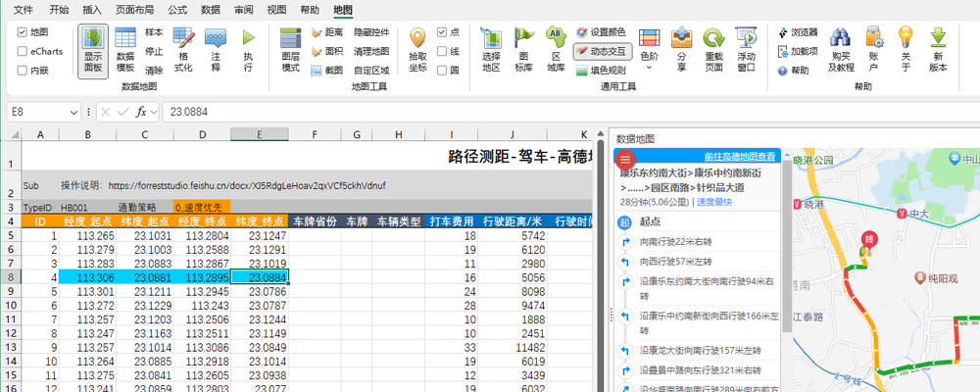Open the 数据模板 data template tool

125,51
